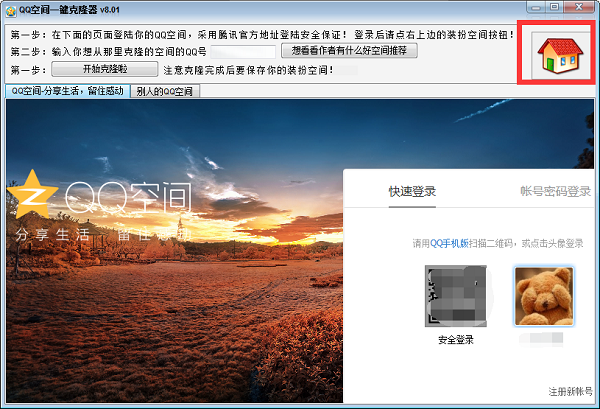Click the 注意克隆完成后要保存你的装扮空间 note
Image resolution: width=600 pixels, height=409 pixels.
click(249, 70)
